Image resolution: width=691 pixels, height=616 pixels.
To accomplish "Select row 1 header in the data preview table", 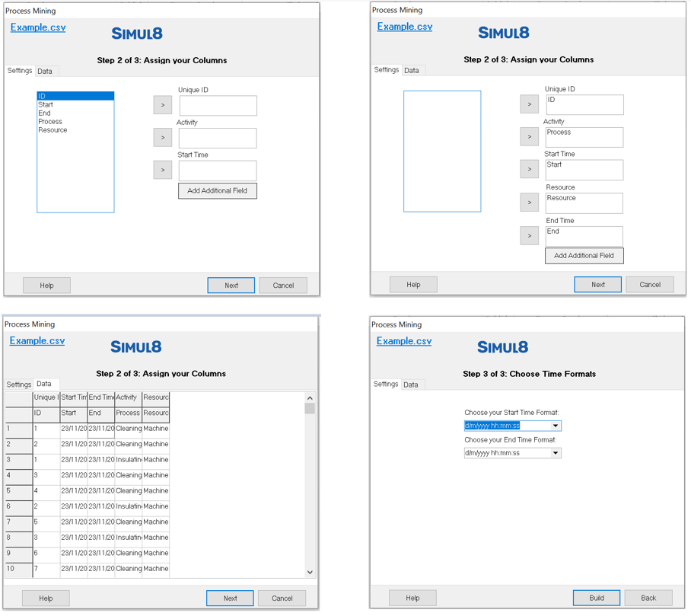I will 18,429.
